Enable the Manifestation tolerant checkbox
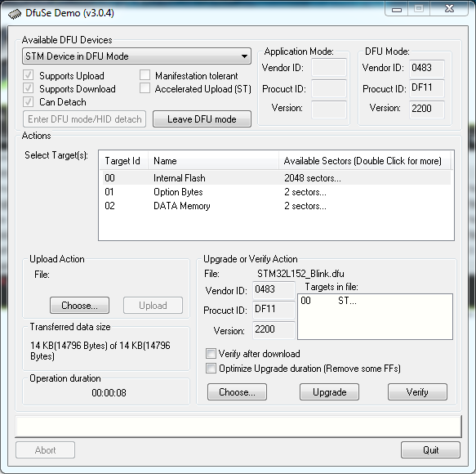Image resolution: width=476 pixels, height=474 pixels. coord(145,75)
